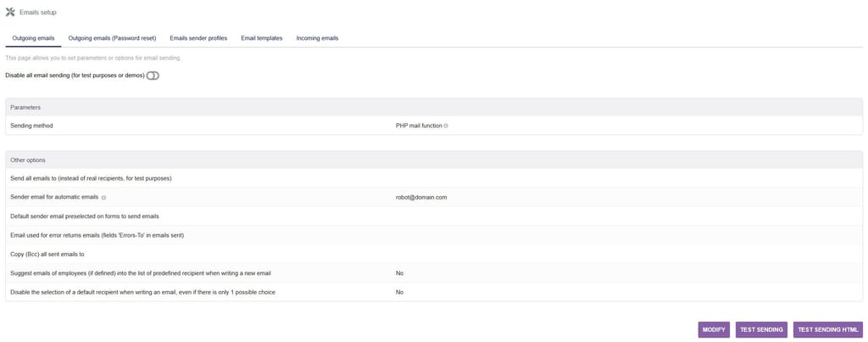Open the Outgoing emails tab
This screenshot has height=342, width=868.
[33, 38]
